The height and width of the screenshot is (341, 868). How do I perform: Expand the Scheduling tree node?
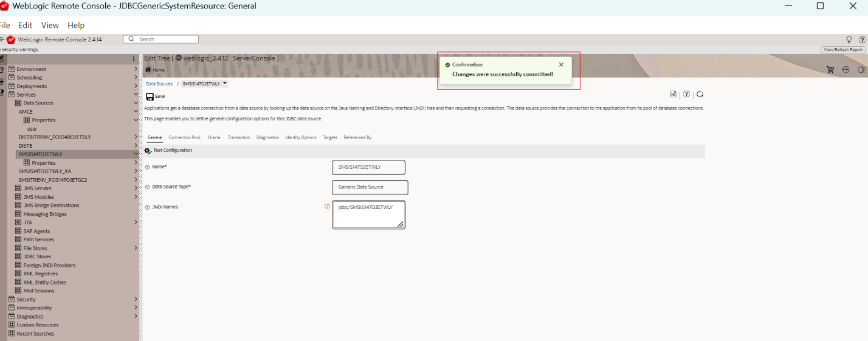pos(136,78)
